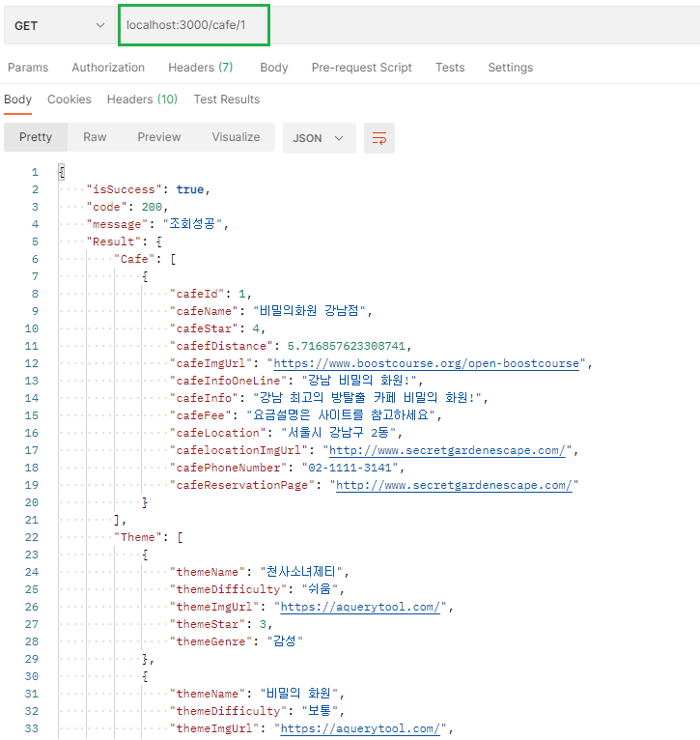Open the JSON format dropdown

[x=319, y=138]
